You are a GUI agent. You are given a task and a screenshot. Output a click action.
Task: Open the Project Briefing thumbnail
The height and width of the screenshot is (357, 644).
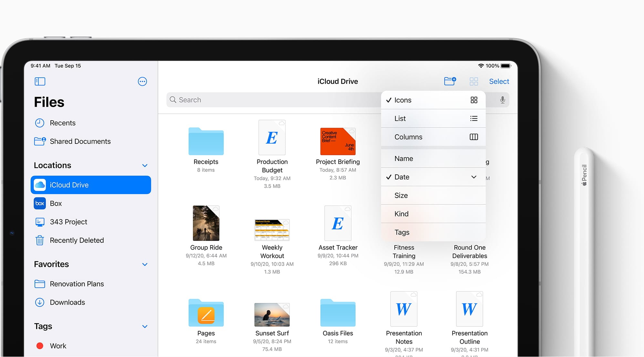pyautogui.click(x=338, y=141)
